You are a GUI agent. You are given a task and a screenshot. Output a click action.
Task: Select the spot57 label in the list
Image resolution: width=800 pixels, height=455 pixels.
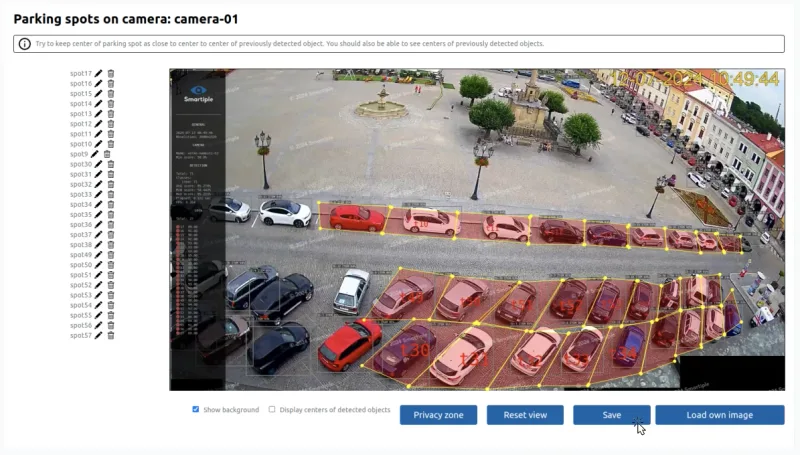coord(81,336)
